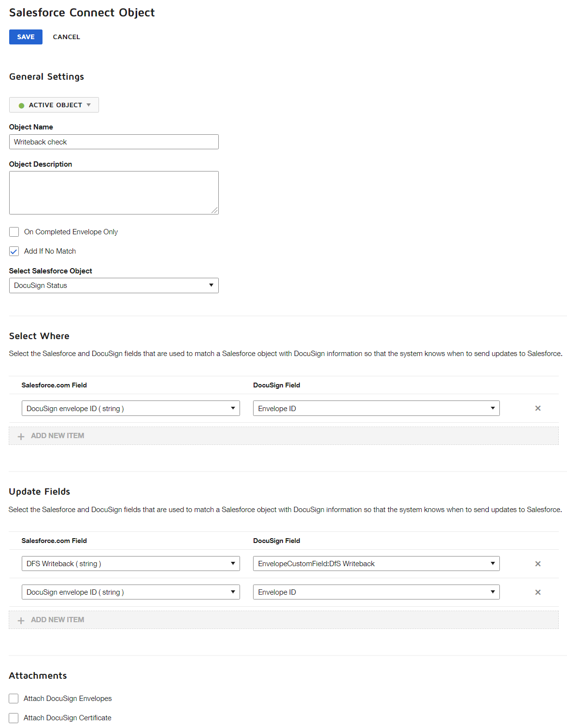
Task: Click inside the Object Description text area
Action: 113,192
